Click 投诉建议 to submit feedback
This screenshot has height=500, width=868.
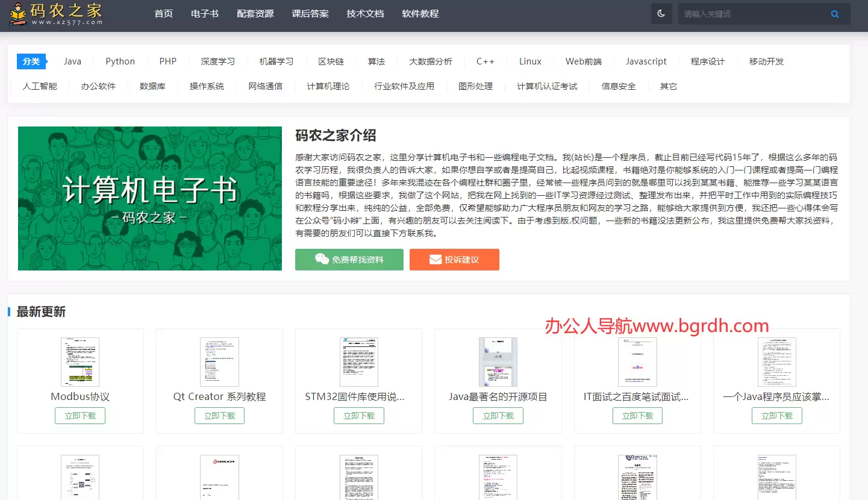pyautogui.click(x=455, y=260)
